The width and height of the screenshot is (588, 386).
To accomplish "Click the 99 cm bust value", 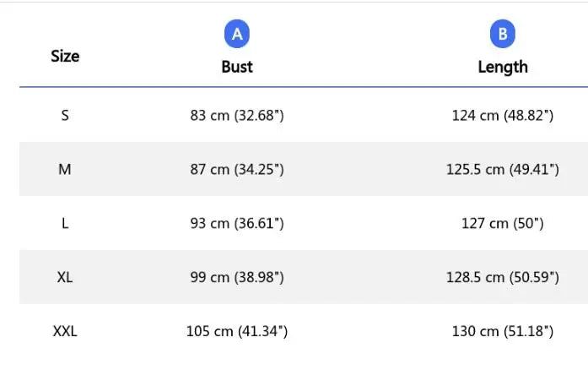I will click(237, 277).
